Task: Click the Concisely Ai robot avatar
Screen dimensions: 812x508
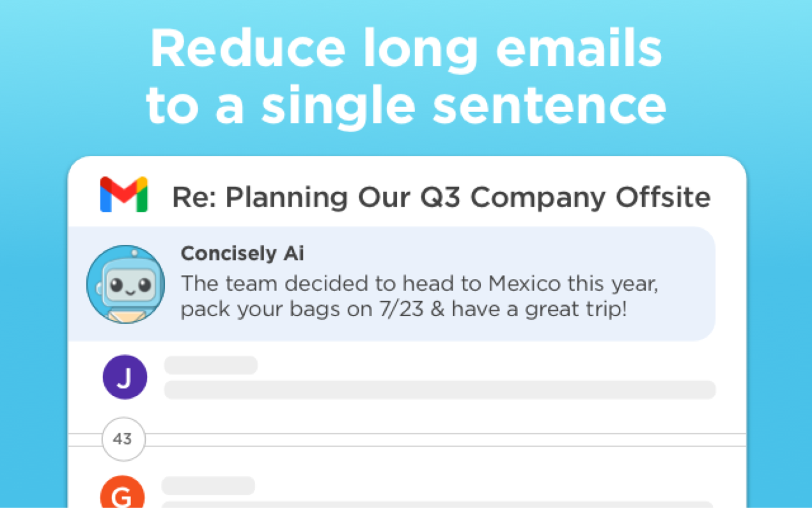Action: (125, 284)
